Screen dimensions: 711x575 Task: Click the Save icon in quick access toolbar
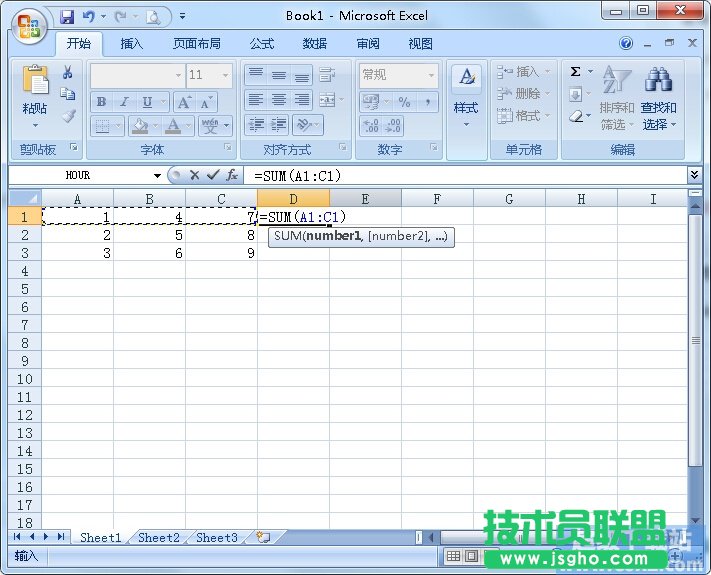pyautogui.click(x=67, y=17)
